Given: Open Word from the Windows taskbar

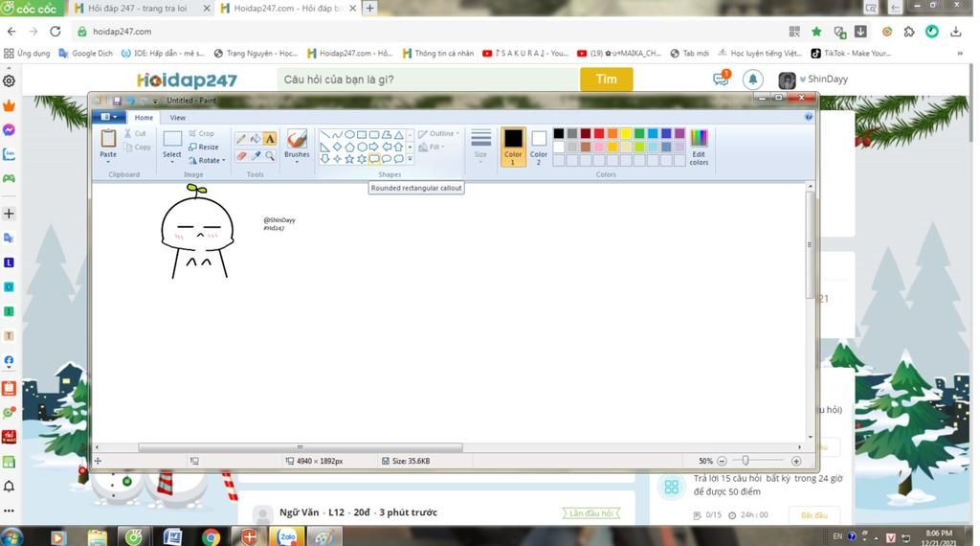Looking at the screenshot, I should (x=172, y=536).
